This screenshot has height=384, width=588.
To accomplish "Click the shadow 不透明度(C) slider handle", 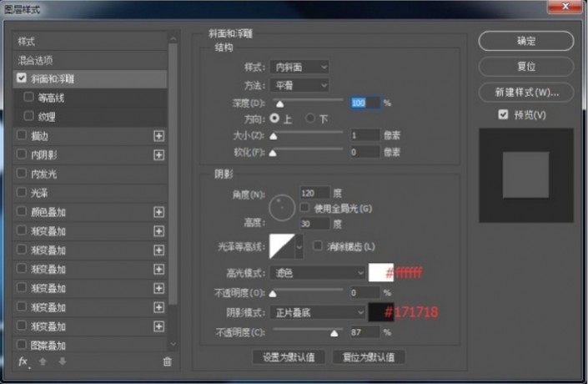I will (334, 333).
